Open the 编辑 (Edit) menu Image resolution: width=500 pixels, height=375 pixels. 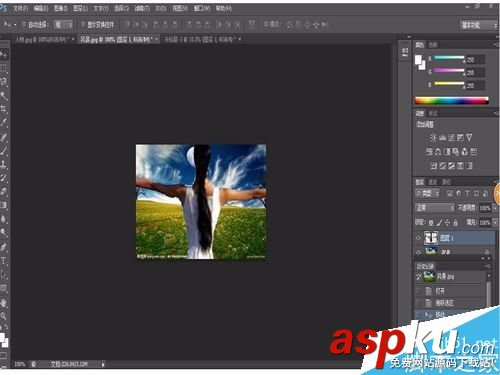click(x=41, y=8)
